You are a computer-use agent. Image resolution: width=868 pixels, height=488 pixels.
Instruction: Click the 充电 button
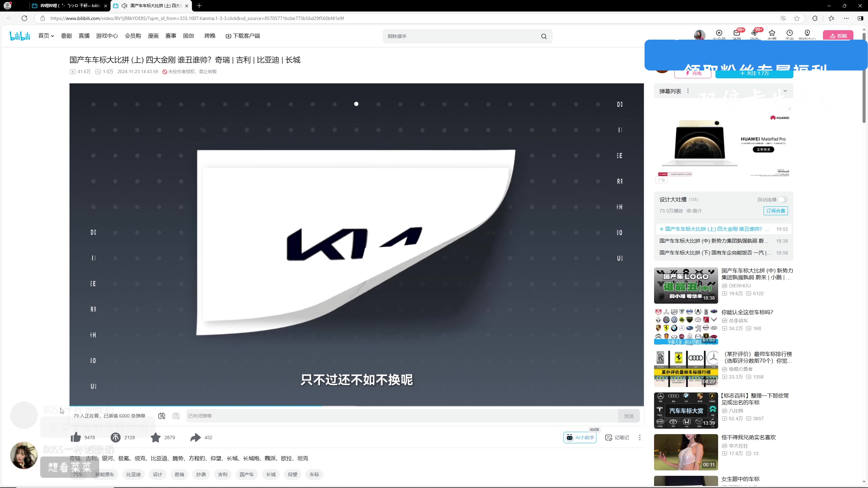693,73
